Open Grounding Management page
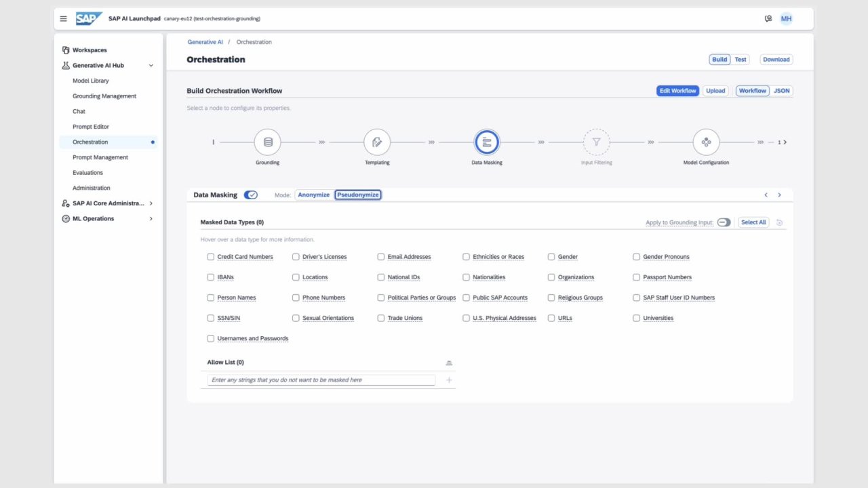The image size is (868, 488). coord(104,96)
